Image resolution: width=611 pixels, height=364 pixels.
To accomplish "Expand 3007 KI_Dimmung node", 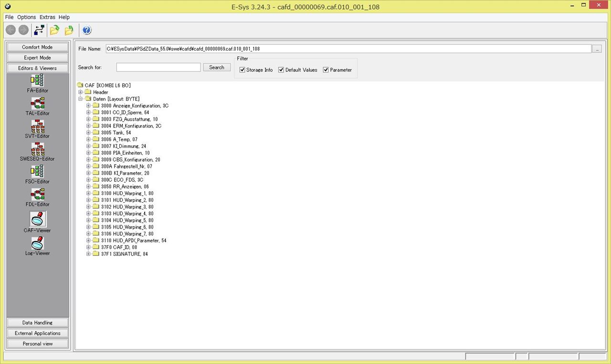I will pyautogui.click(x=88, y=146).
